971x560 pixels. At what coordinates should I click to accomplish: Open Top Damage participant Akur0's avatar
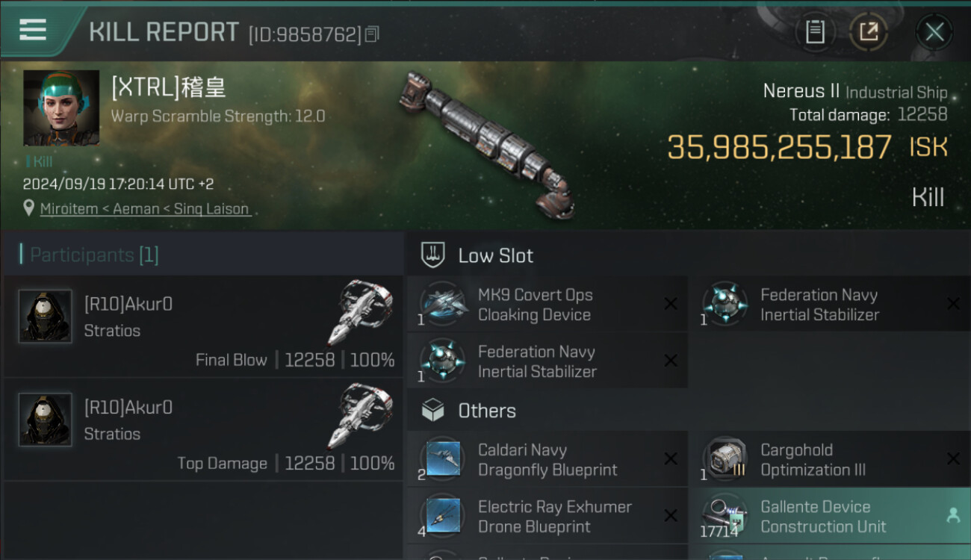[x=46, y=420]
